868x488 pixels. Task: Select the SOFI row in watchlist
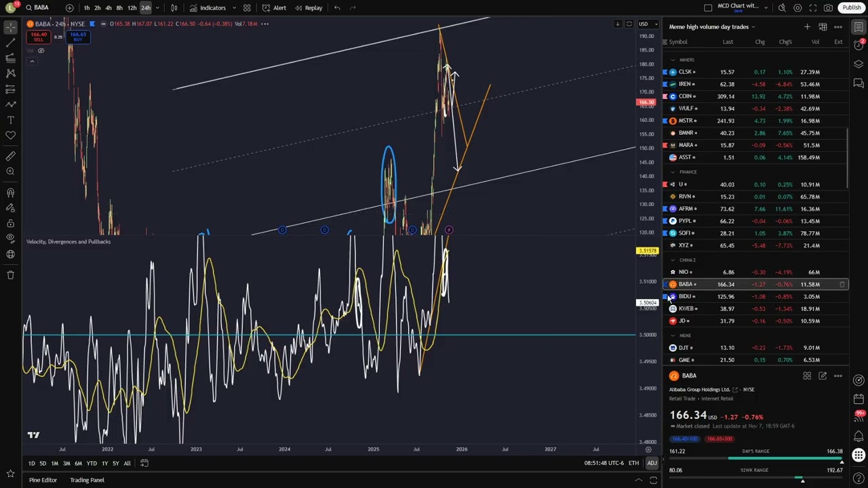coord(755,233)
